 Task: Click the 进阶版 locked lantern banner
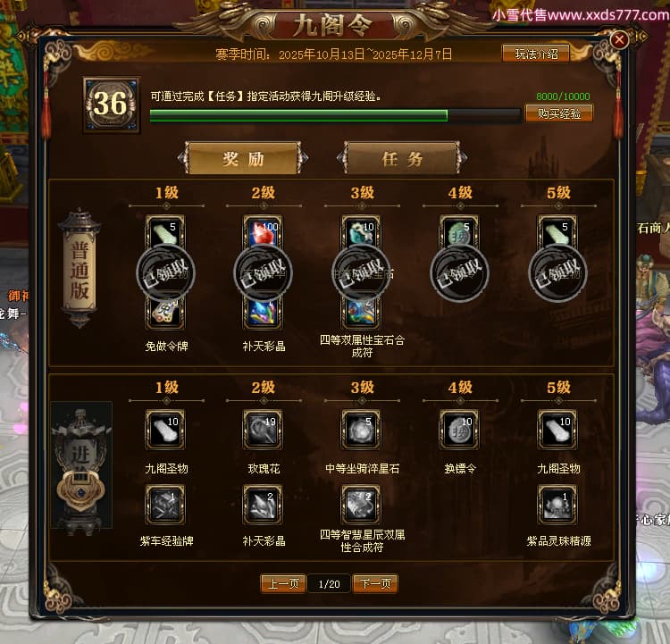pos(81,465)
